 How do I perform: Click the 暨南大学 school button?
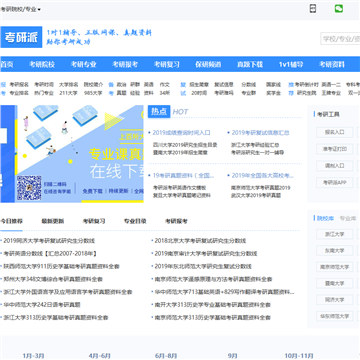(x=335, y=283)
